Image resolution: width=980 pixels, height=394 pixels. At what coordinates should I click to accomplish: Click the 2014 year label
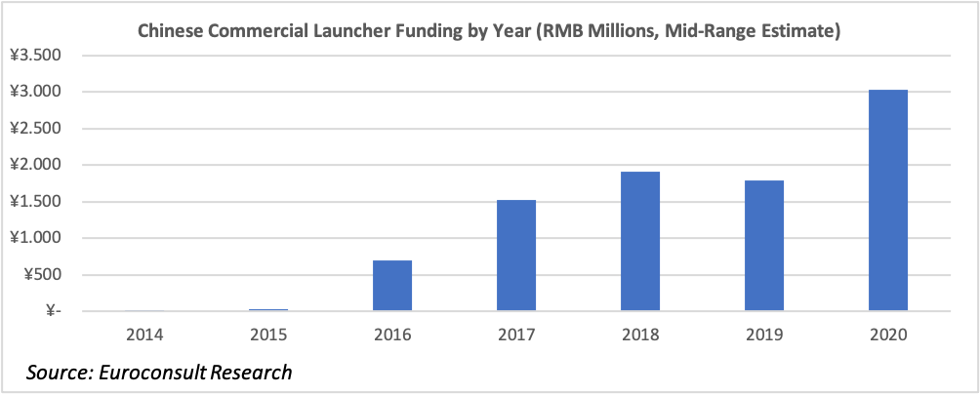(x=144, y=335)
